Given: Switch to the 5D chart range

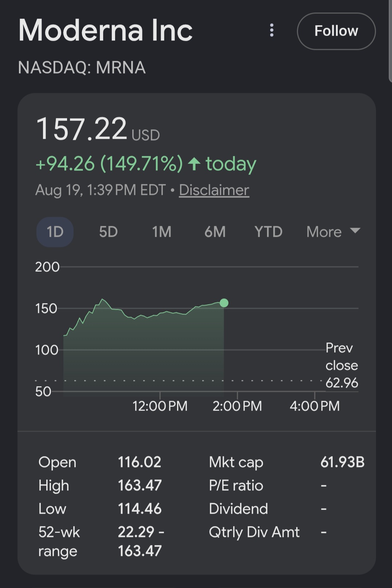Looking at the screenshot, I should click(108, 232).
